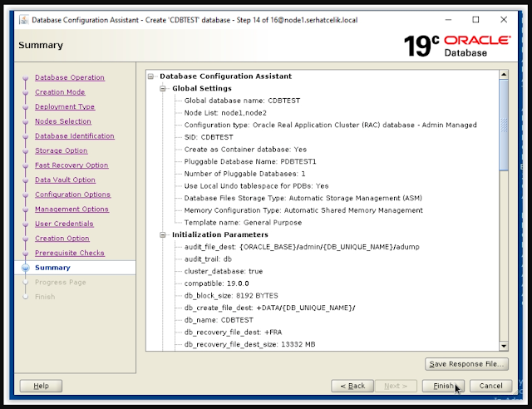This screenshot has width=532, height=409.
Task: Open User Credentials step
Action: point(65,224)
